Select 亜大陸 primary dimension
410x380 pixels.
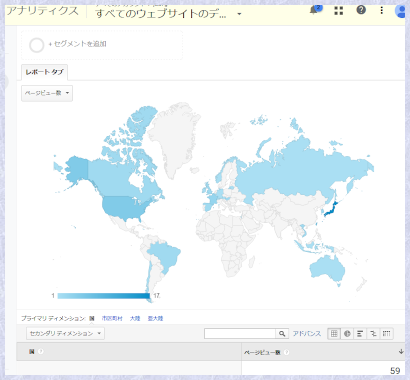(155, 319)
